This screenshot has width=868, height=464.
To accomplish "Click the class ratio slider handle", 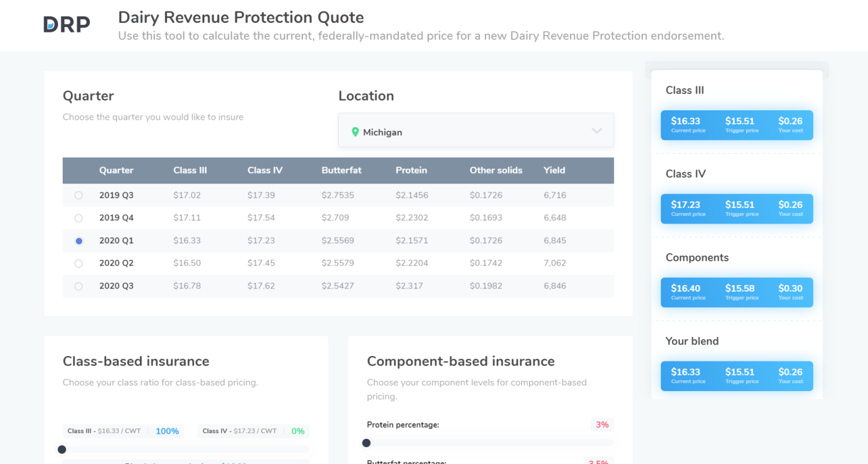I will point(61,450).
